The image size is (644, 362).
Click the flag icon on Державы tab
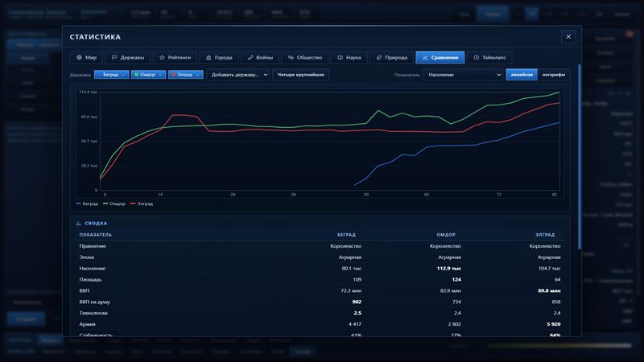click(114, 57)
